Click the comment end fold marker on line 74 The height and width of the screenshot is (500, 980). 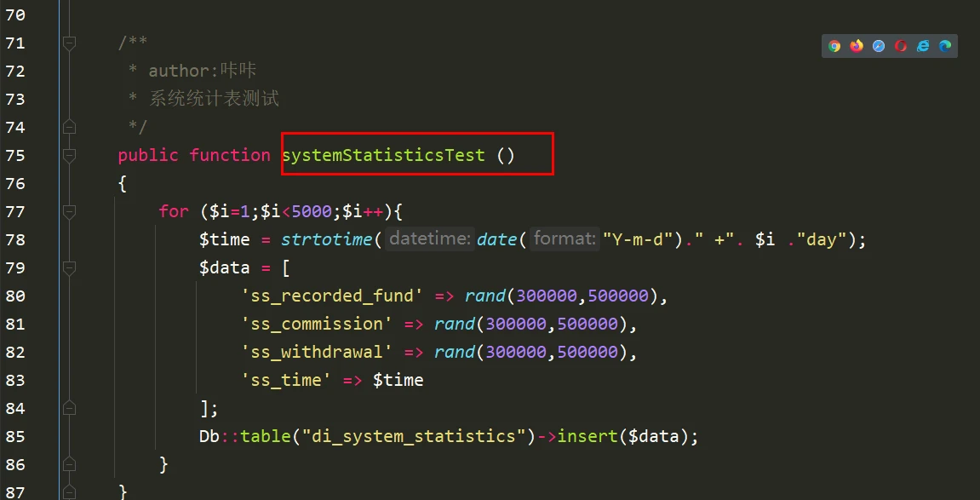[x=69, y=127]
